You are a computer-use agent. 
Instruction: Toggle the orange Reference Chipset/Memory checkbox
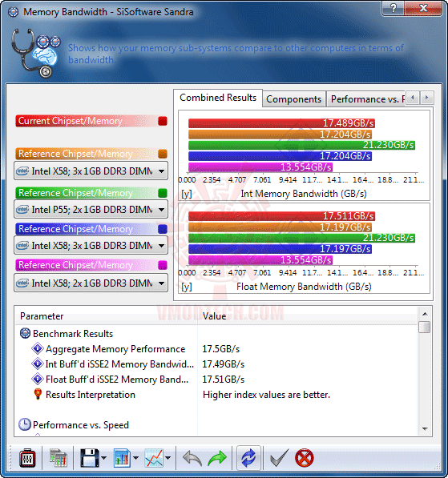[163, 154]
